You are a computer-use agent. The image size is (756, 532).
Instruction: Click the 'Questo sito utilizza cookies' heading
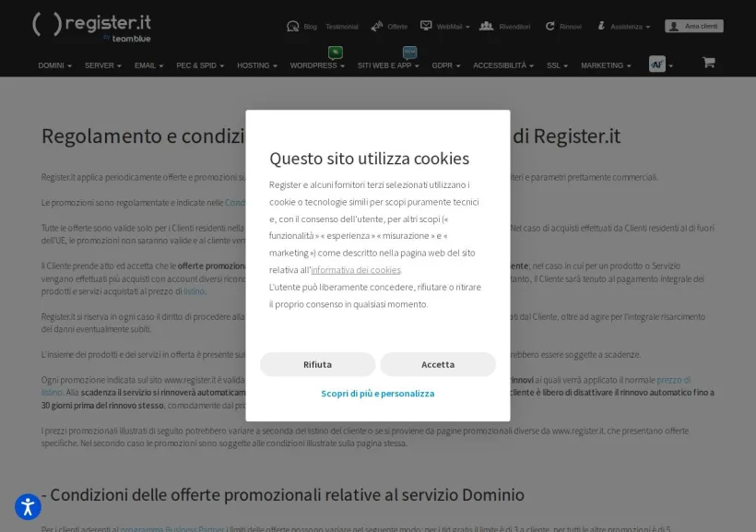370,159
